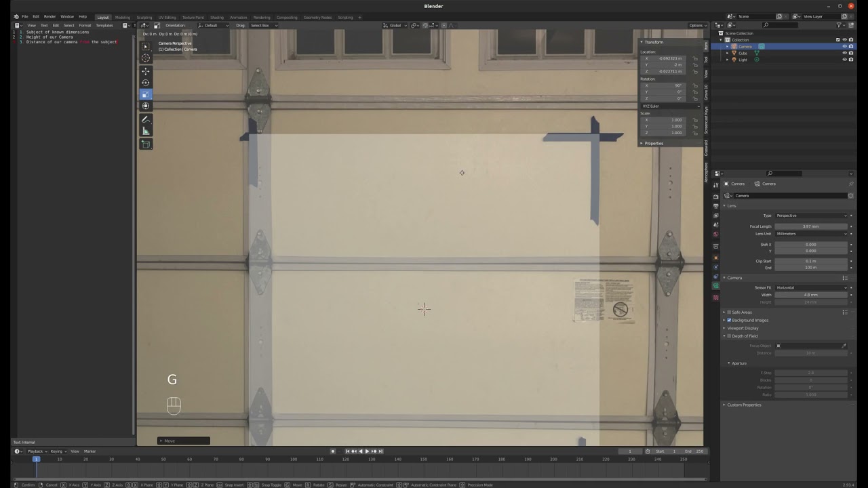868x488 pixels.
Task: Open the Physics properties tab
Action: point(716,267)
